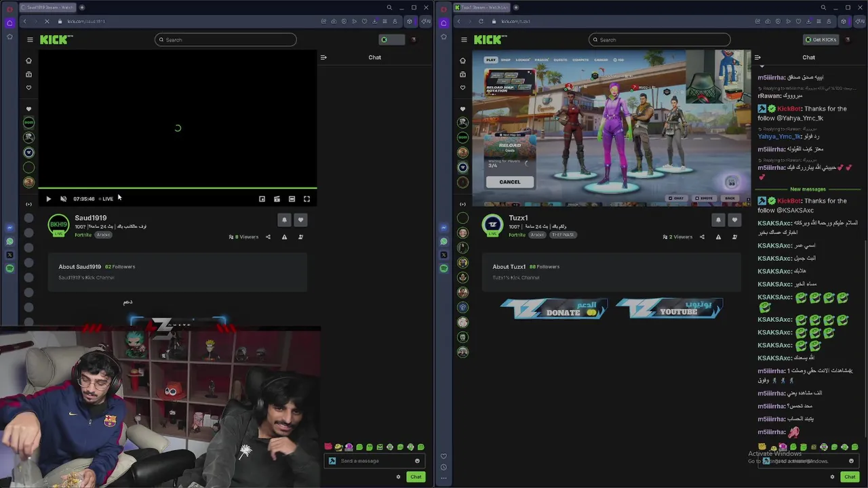This screenshot has width=868, height=488.
Task: Collapse the chat panel in the left window
Action: pyautogui.click(x=323, y=57)
